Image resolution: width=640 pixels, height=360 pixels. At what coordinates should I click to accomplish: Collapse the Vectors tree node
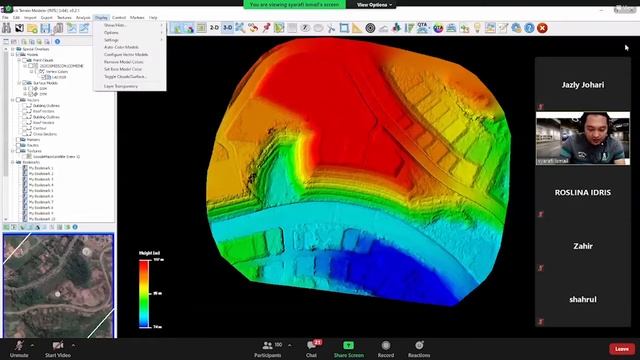pos(13,100)
